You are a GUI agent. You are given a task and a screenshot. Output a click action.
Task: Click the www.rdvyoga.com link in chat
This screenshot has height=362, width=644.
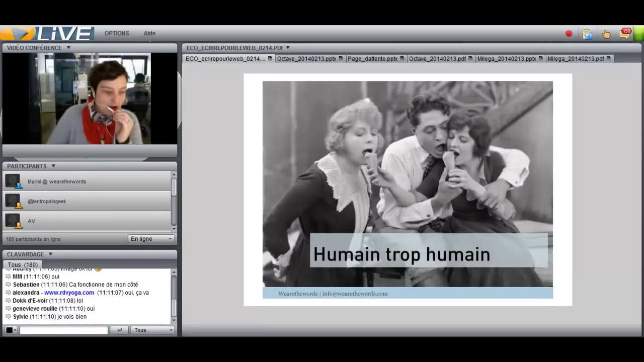69,293
